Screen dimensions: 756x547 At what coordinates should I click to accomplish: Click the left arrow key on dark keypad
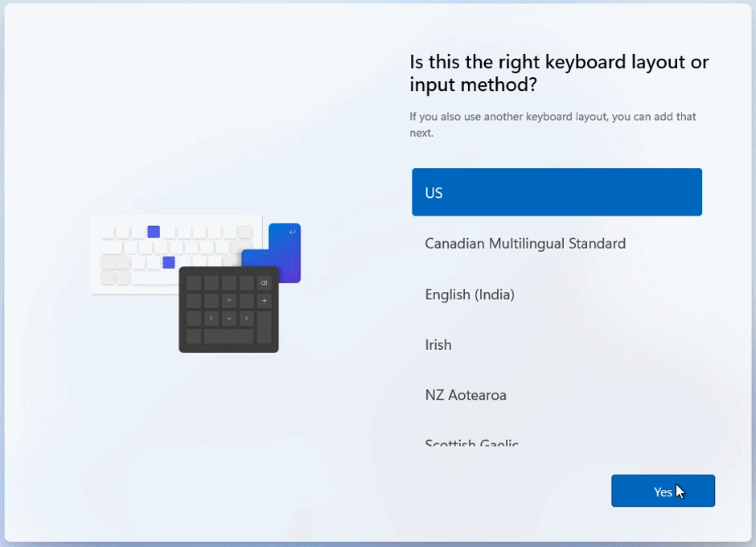click(212, 319)
